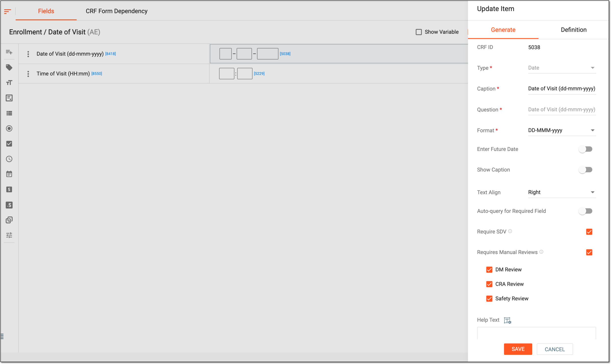Switch to the Fields tab

pyautogui.click(x=46, y=11)
